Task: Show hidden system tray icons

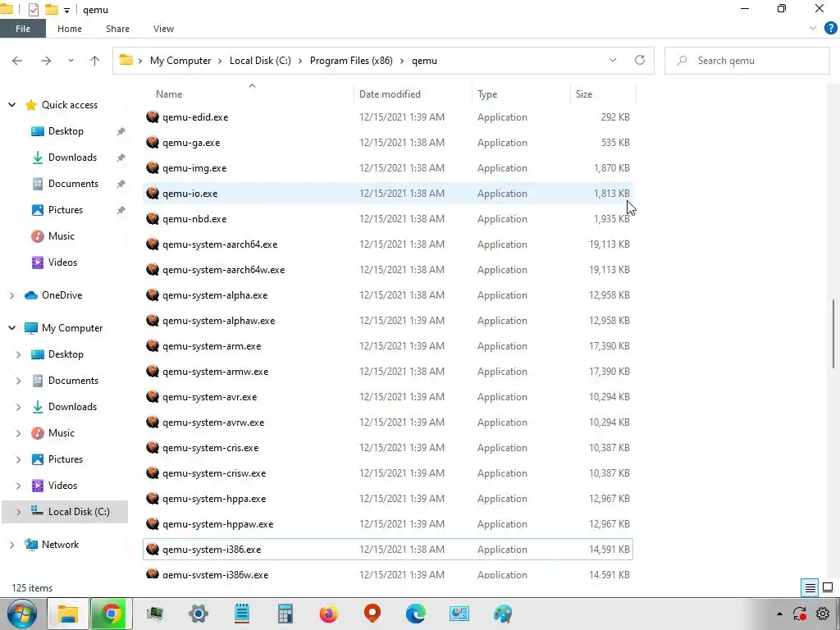Action: pos(779,614)
